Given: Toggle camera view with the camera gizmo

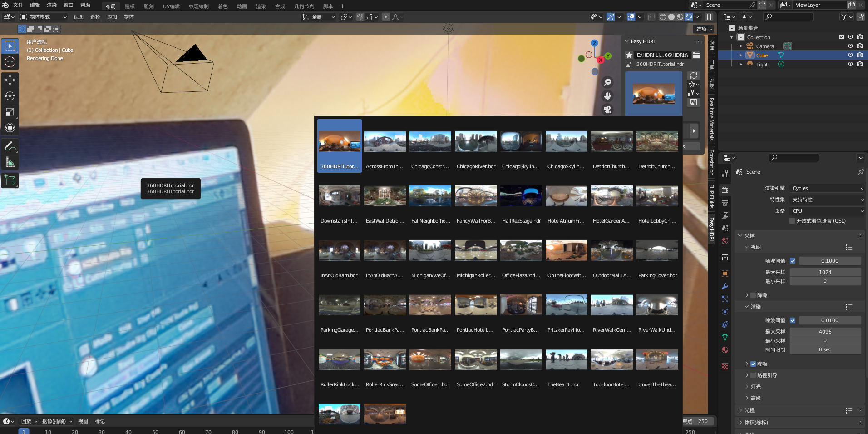Looking at the screenshot, I should click(607, 110).
